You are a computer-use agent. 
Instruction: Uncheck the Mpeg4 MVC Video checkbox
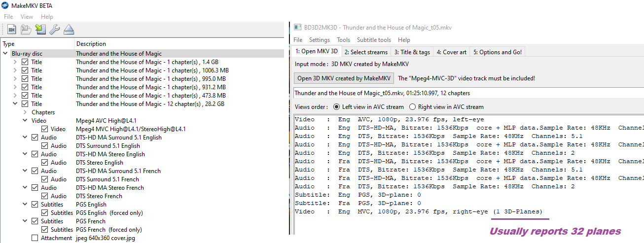coord(45,129)
